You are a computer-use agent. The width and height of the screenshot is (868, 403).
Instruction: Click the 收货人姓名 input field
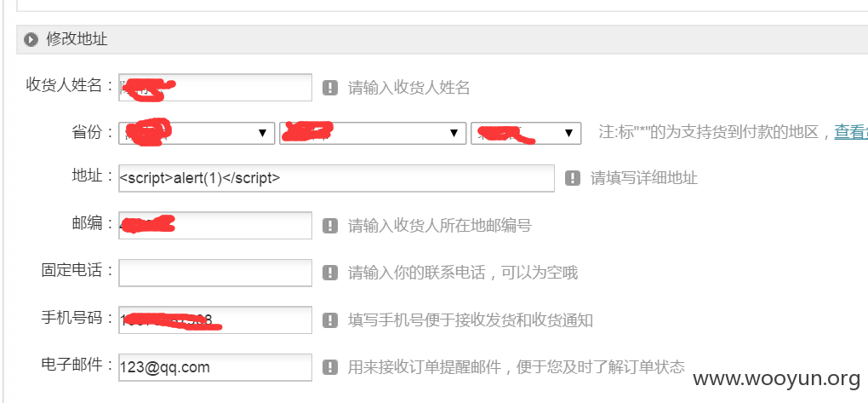[x=215, y=88]
